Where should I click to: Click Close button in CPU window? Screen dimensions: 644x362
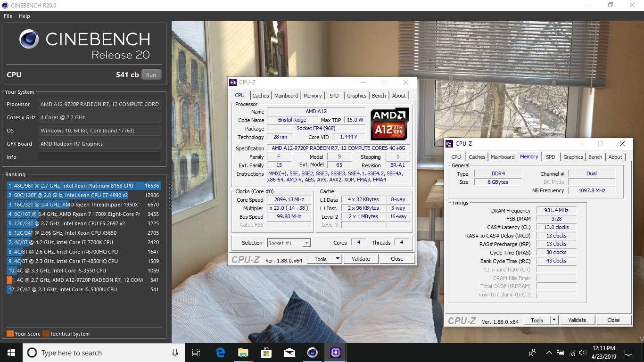397,259
